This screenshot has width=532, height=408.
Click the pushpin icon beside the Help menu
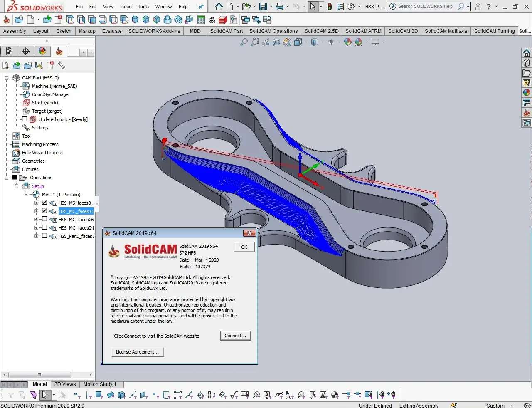pos(201,7)
